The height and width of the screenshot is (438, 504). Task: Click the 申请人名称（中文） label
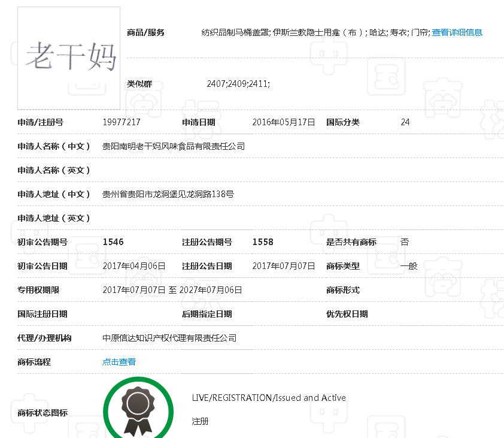tap(53, 146)
